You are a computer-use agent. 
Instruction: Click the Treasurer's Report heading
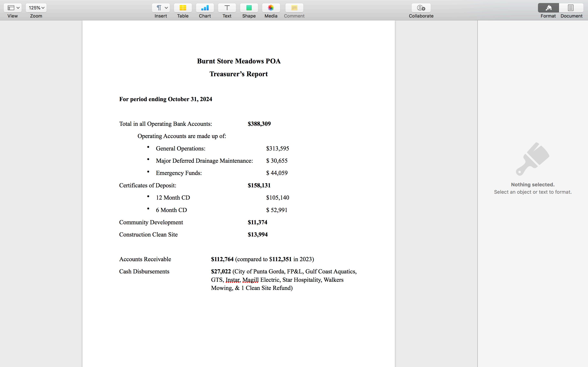239,74
